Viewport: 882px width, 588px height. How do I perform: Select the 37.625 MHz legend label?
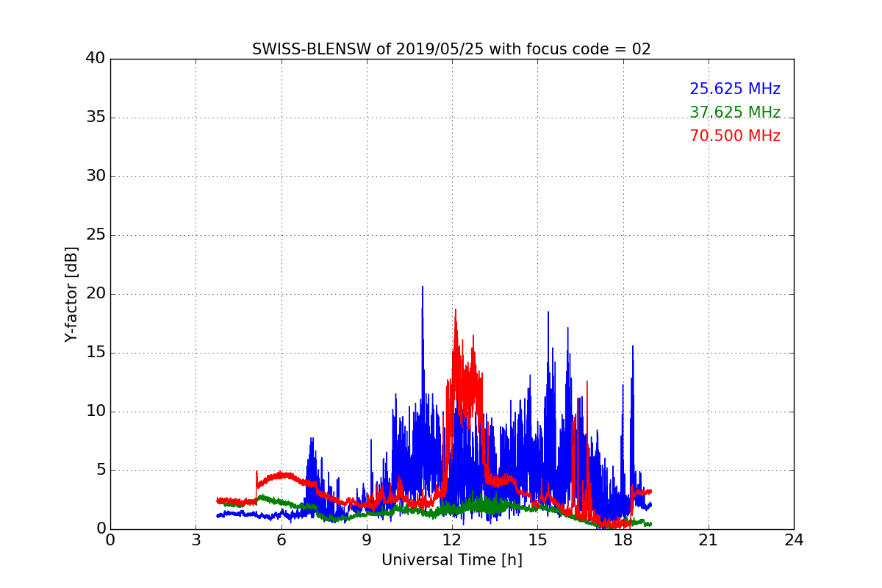tap(735, 112)
